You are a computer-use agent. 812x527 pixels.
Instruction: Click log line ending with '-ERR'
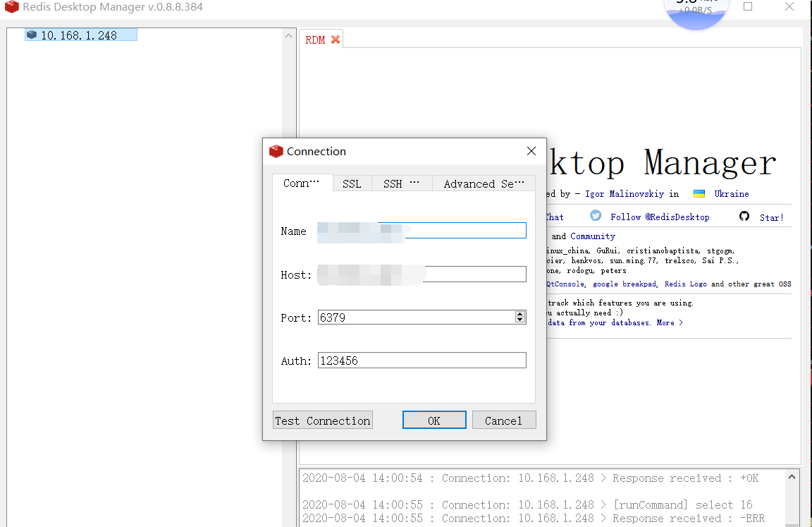coord(534,519)
